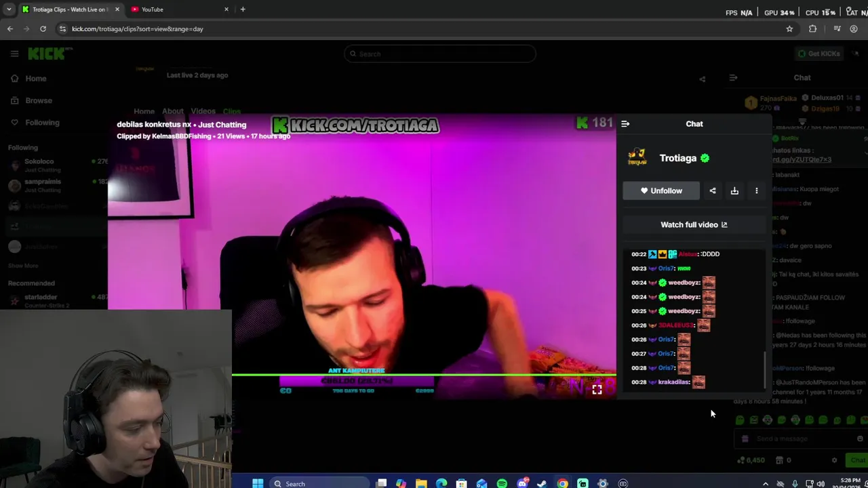Click the green Chat send button
868x488 pixels.
coord(857,460)
